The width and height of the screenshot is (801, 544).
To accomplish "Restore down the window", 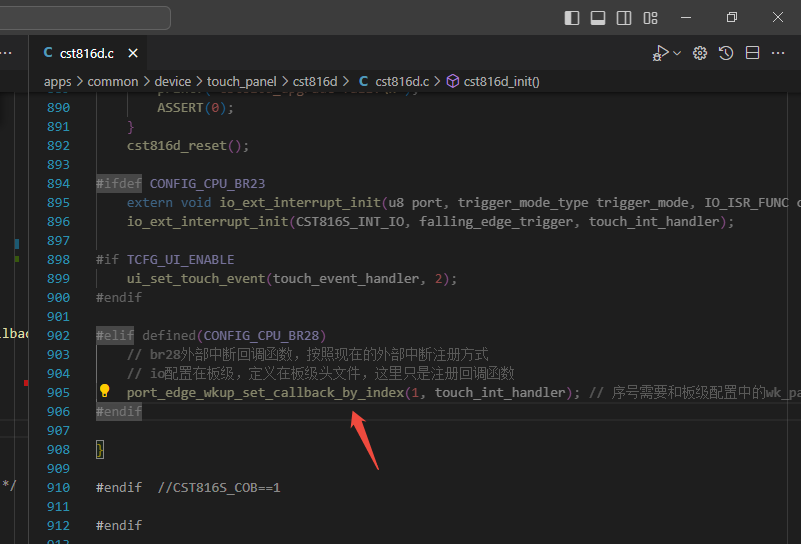I will [x=732, y=18].
